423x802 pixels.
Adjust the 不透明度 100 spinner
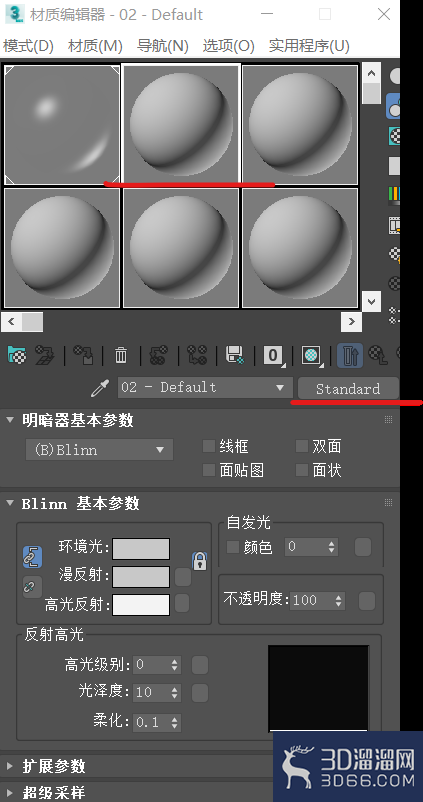click(x=339, y=600)
